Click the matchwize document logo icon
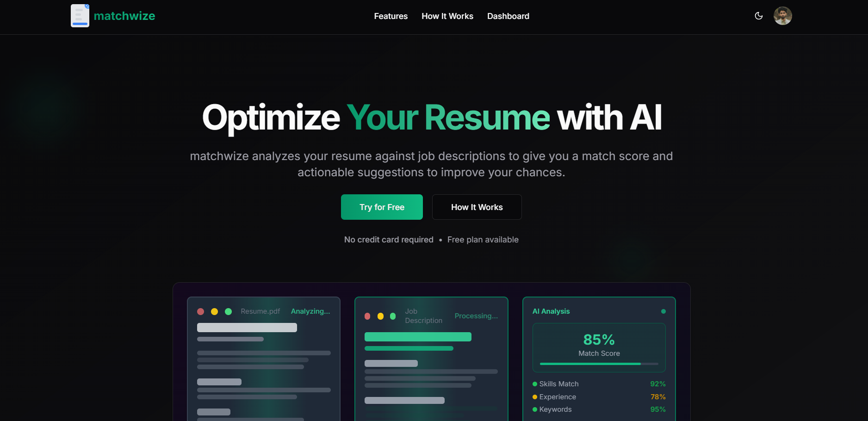 point(80,16)
